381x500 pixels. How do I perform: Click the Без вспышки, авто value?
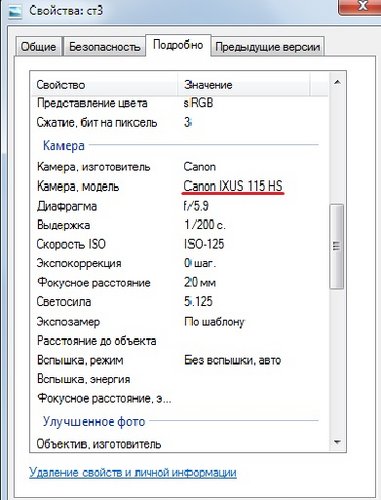[233, 360]
